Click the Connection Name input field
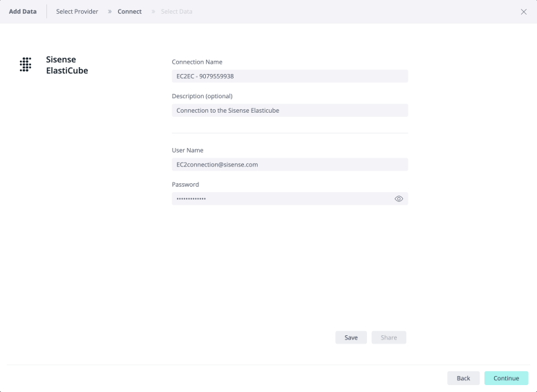 click(x=290, y=76)
